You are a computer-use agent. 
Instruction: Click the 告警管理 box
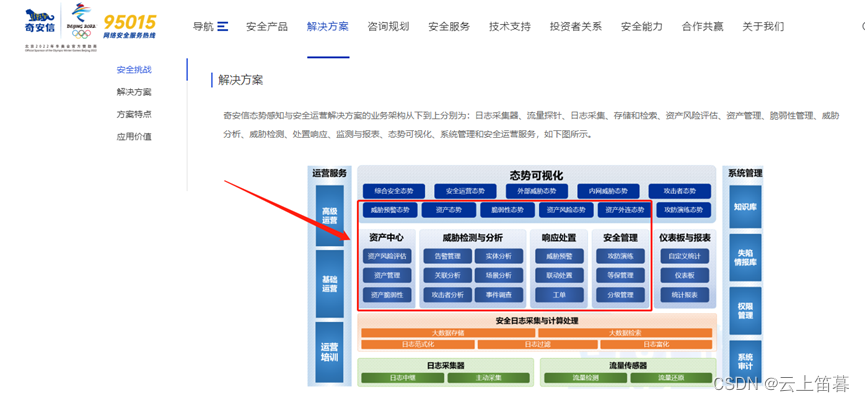448,256
